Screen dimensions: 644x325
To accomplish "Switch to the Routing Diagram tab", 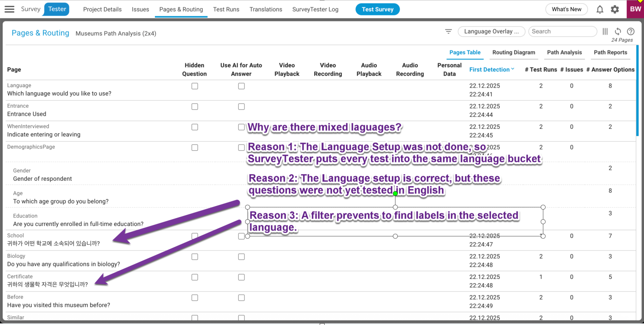I will (x=514, y=53).
